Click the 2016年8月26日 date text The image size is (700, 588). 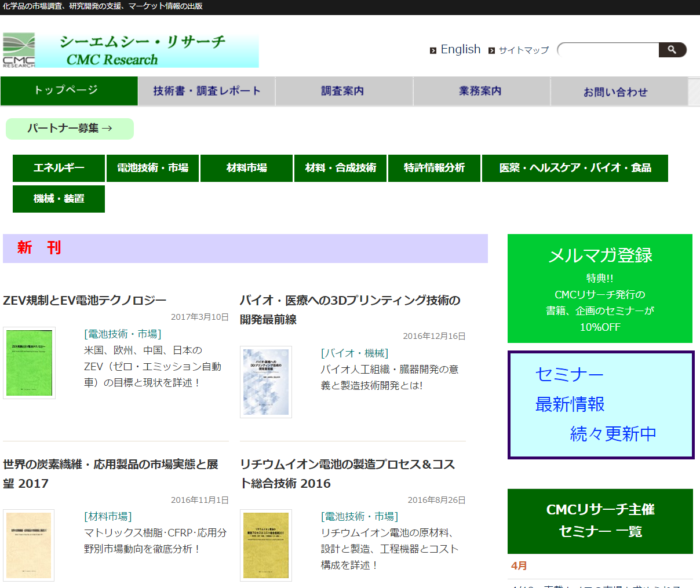(436, 501)
